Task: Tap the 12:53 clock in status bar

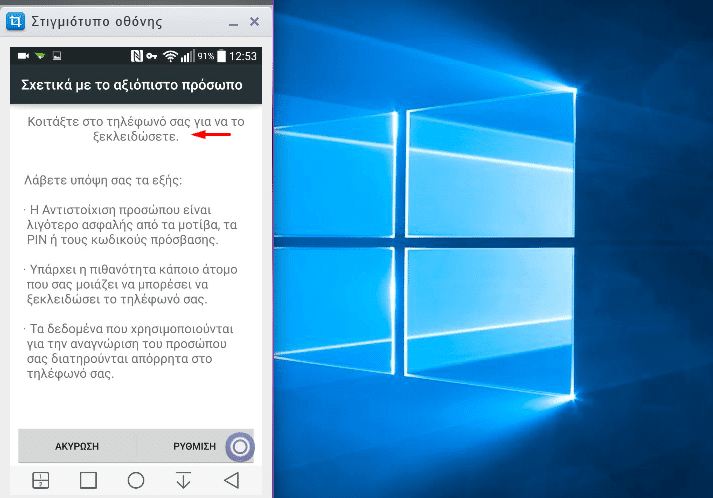Action: (x=243, y=56)
